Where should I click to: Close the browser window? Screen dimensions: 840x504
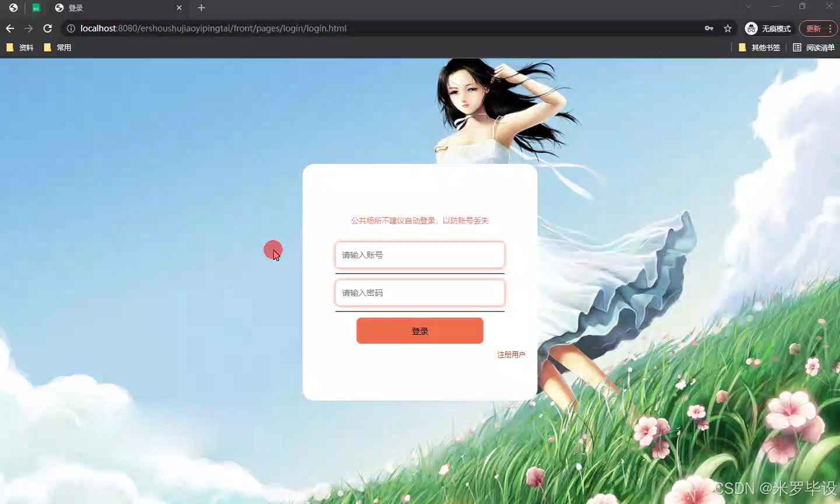click(829, 6)
